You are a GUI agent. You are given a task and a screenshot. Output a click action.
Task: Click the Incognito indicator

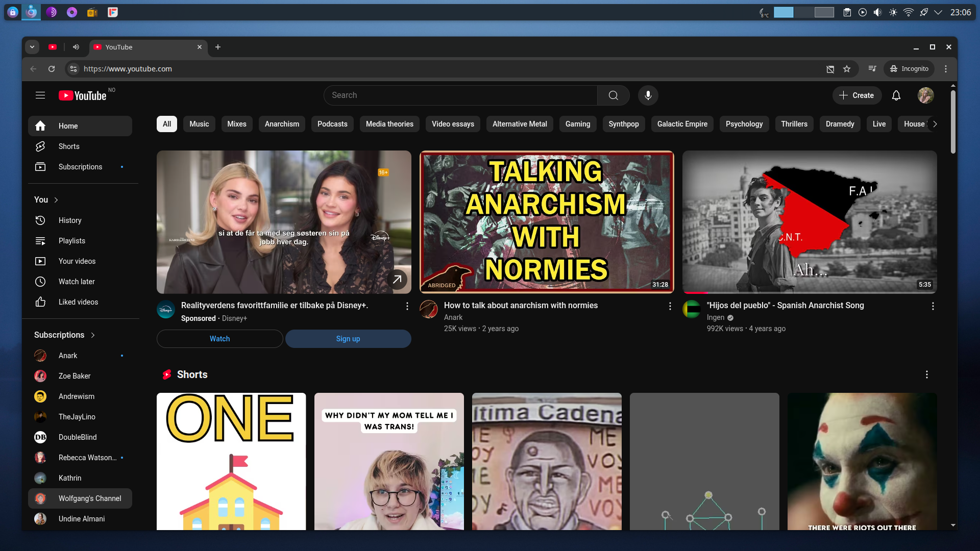click(x=910, y=69)
